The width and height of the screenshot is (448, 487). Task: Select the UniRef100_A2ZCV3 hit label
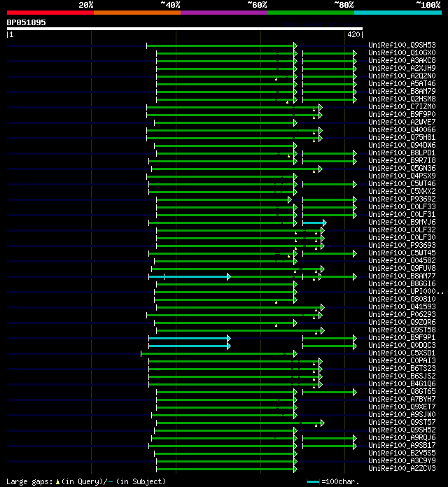pyautogui.click(x=402, y=469)
